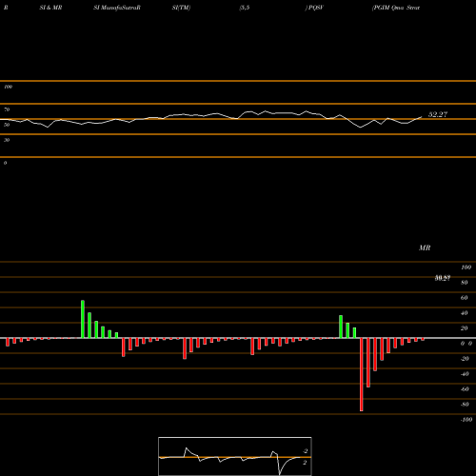The image size is (476, 476).
Task: Click the '-2' label in the mini chart
Action: click(x=305, y=451)
